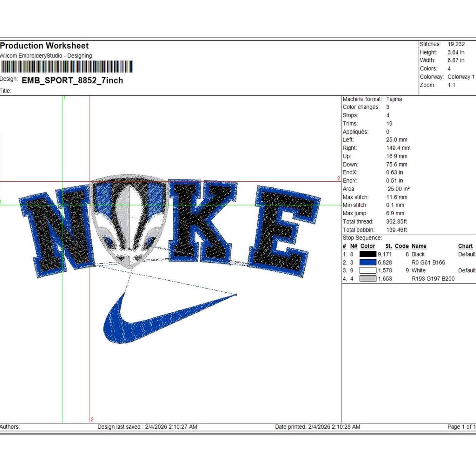Select the "Code" column header

point(402,246)
